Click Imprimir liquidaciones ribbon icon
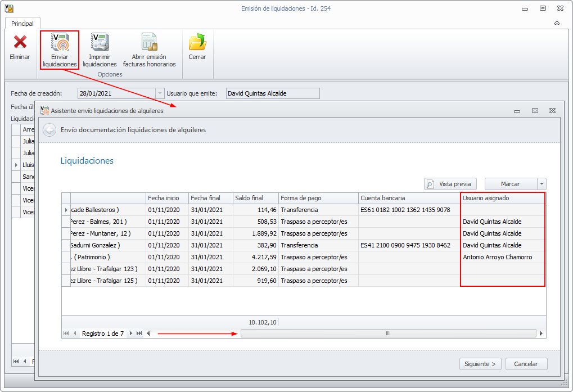Screen dimensions: 573x392 tap(100, 42)
